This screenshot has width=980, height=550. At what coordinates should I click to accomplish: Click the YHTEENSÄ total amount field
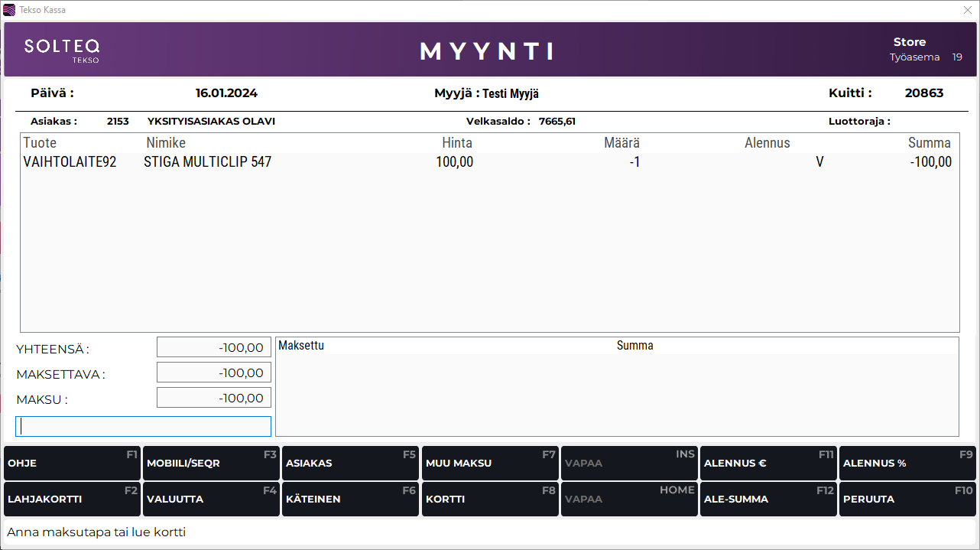click(214, 347)
